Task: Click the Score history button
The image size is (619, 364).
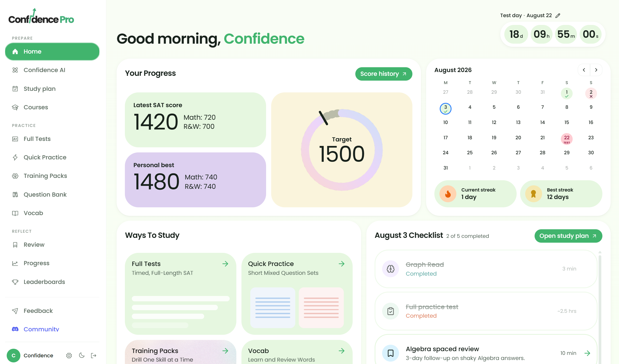Action: (x=384, y=74)
